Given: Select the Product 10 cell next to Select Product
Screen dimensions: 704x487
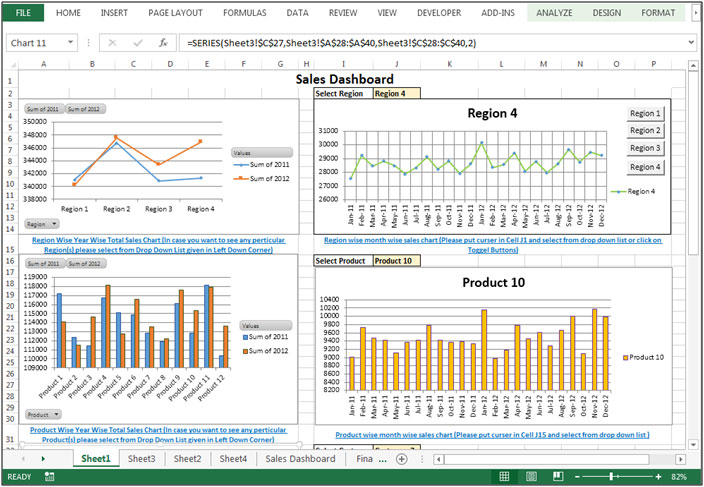Looking at the screenshot, I should point(397,261).
